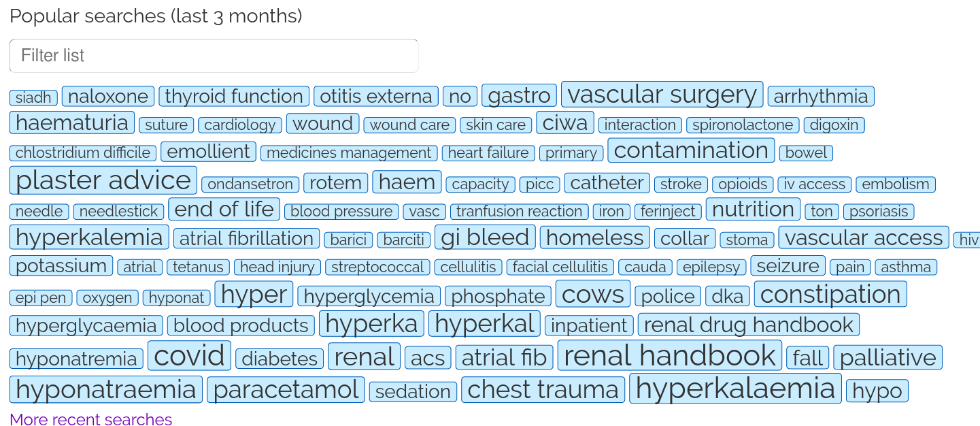980x426 pixels.
Task: Choose the plaster advice tag
Action: pyautogui.click(x=103, y=180)
